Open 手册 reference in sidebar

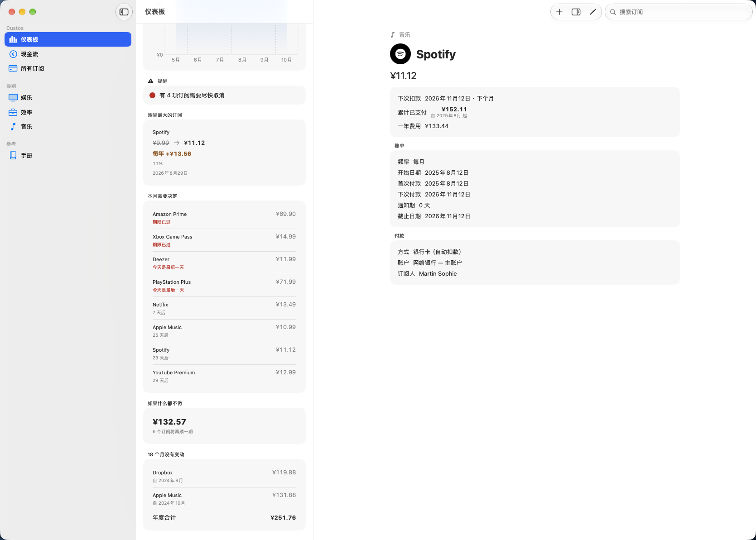[68, 155]
